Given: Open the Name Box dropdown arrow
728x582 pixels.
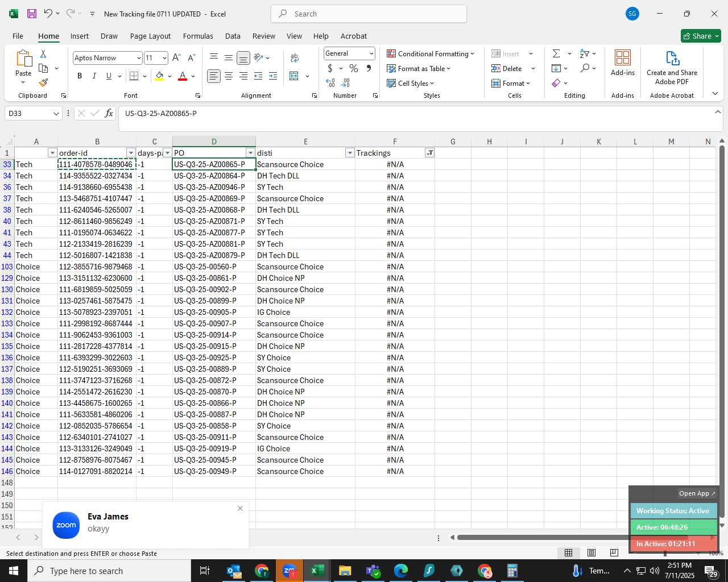Looking at the screenshot, I should tap(56, 114).
